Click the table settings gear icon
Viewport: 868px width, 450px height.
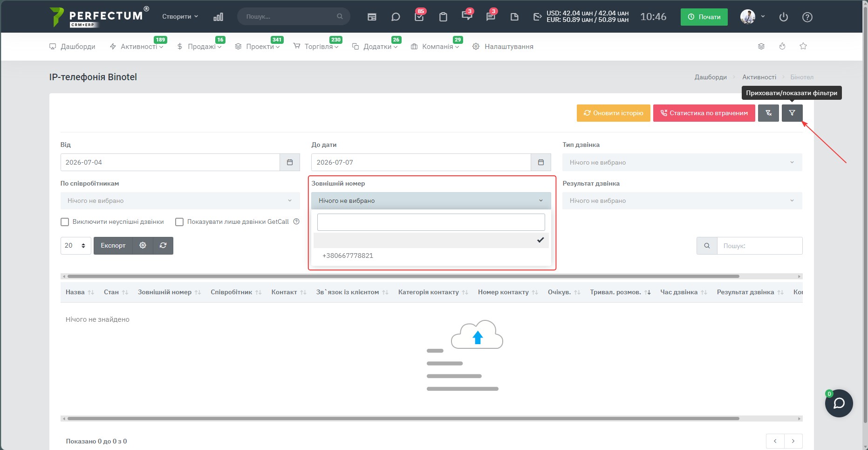(x=143, y=245)
